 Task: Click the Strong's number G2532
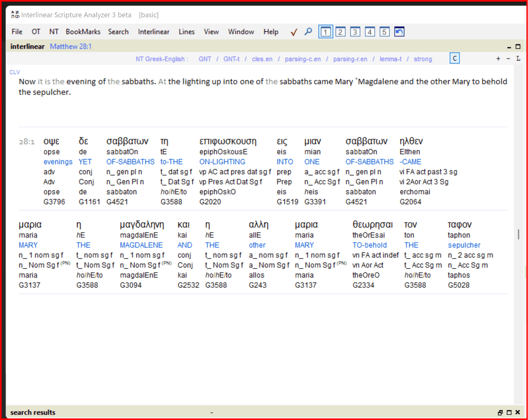tap(188, 285)
